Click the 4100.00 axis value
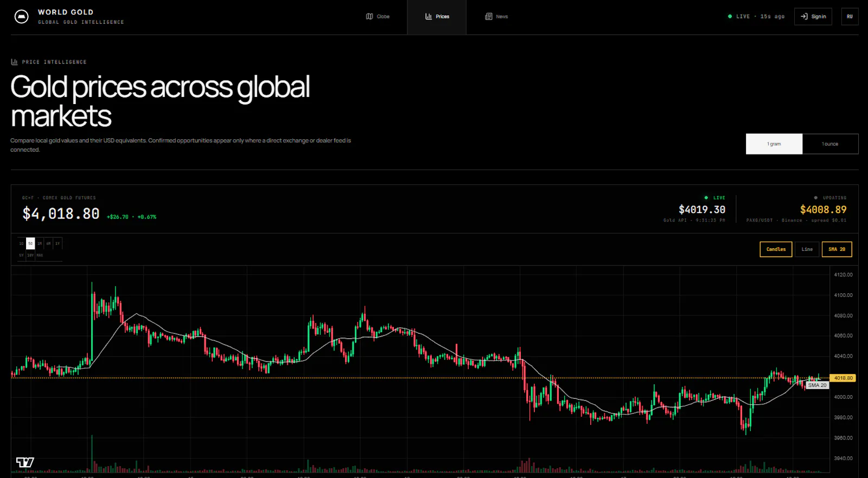868x478 pixels. tap(843, 295)
